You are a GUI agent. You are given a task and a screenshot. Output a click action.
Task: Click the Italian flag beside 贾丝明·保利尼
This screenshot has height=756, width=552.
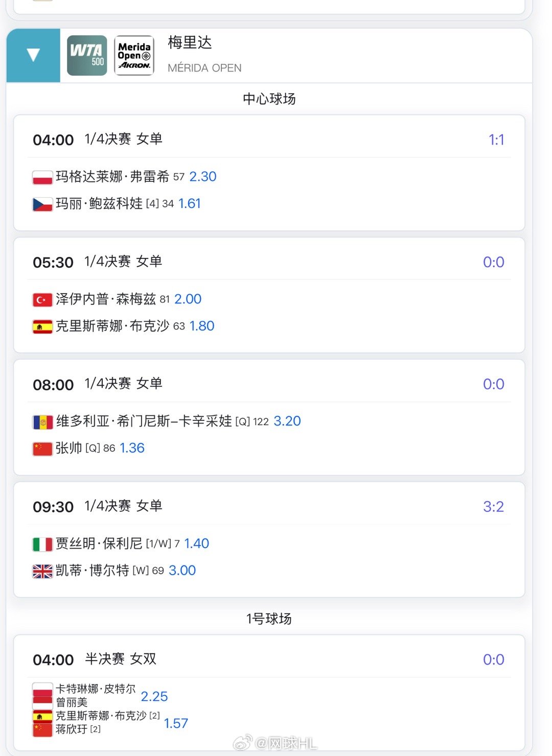(42, 545)
